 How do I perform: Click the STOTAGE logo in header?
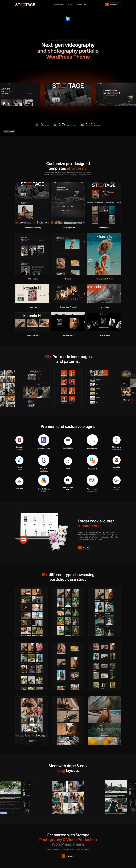(x=25, y=5)
